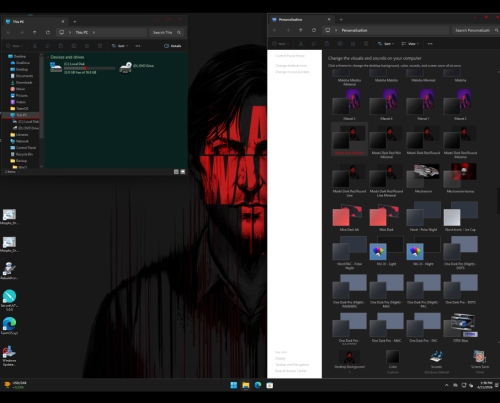Viewport: 500px width, 403px height.
Task: Open the Screen Saver settings icon
Action: 480,357
